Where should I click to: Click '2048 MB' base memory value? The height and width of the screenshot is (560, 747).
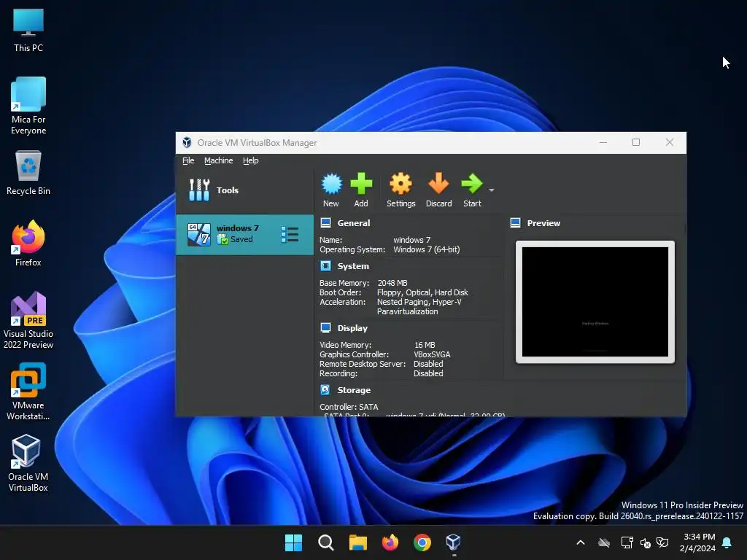pos(392,283)
